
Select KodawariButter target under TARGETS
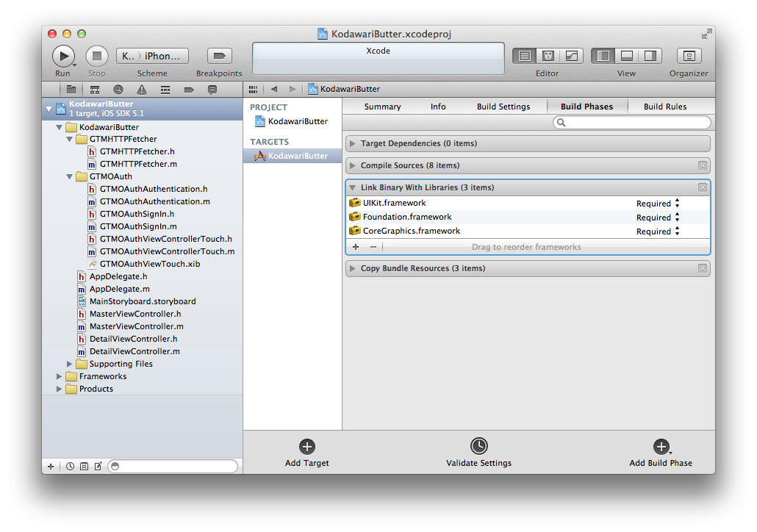pyautogui.click(x=292, y=156)
